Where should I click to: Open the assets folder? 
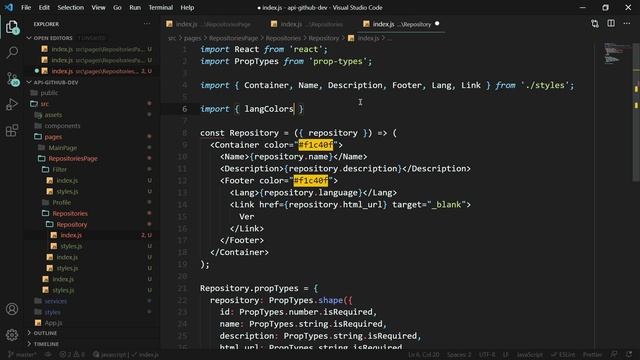(53, 115)
